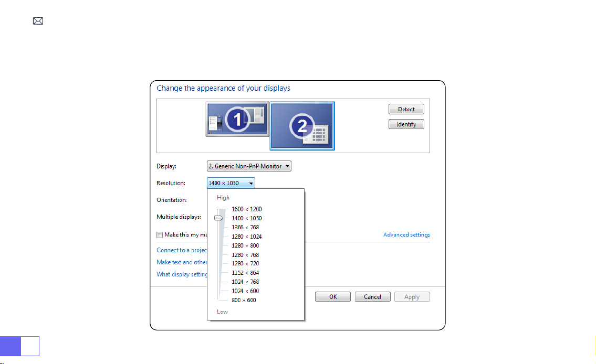Choose 1600 × 1200 resolution
Viewport: 596px width, 364px height.
247,209
